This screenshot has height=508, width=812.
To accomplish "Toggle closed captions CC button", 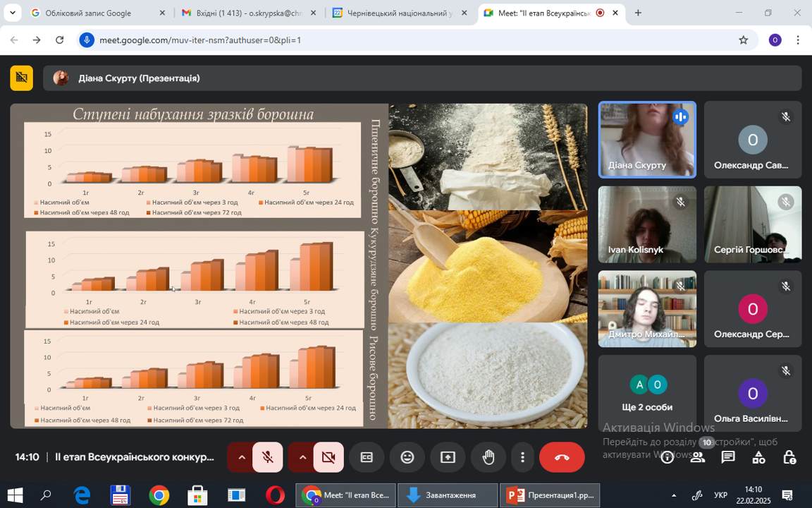I will pos(367,457).
